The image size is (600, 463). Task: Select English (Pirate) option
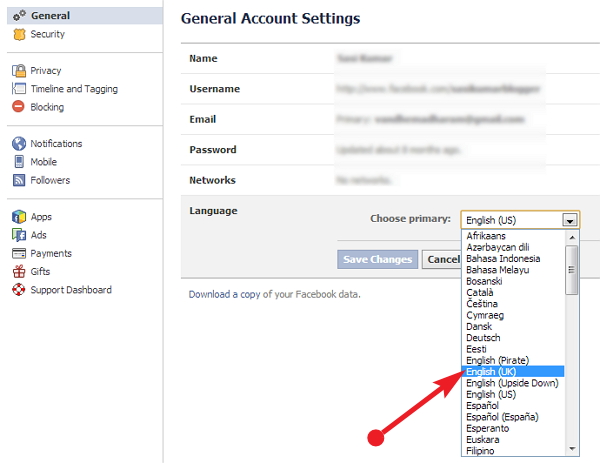[513, 360]
